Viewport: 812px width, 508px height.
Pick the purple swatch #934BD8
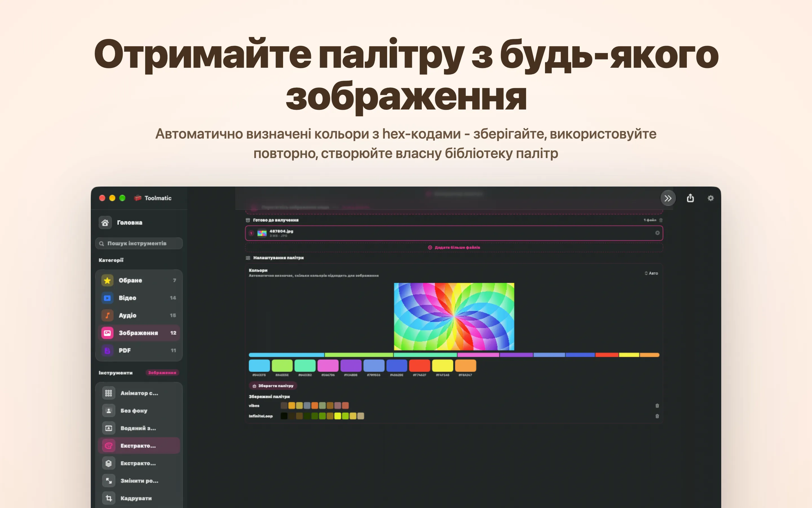[x=351, y=365]
